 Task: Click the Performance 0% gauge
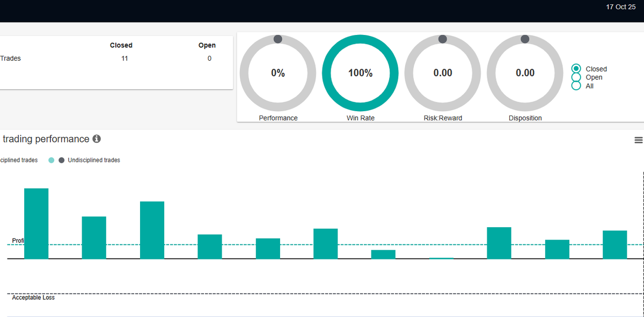[x=278, y=73]
